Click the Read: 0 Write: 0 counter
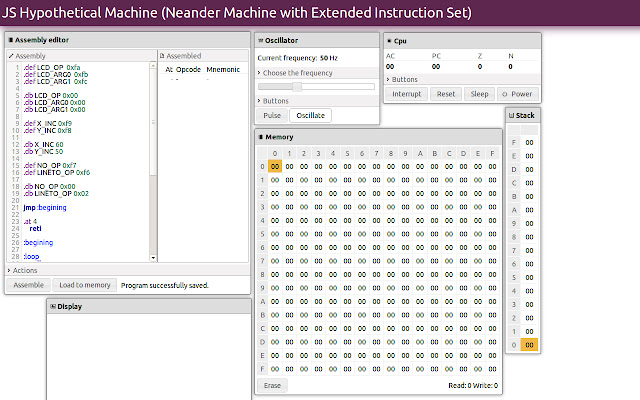 (x=473, y=385)
